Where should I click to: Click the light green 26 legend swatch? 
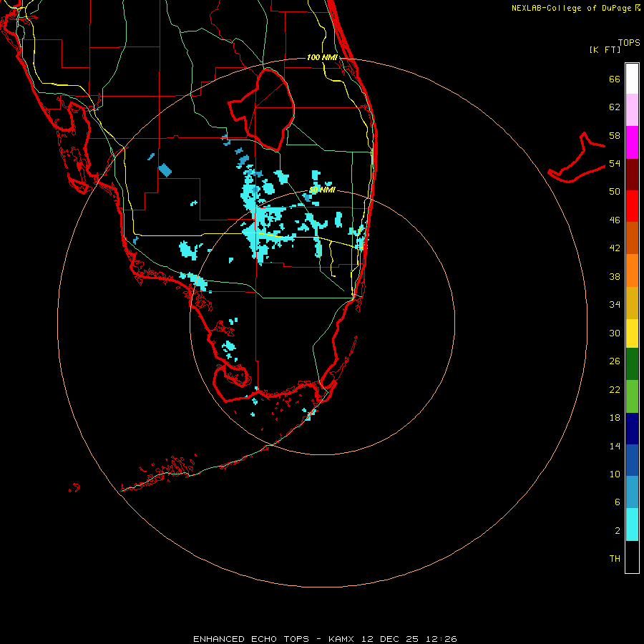coord(632,396)
